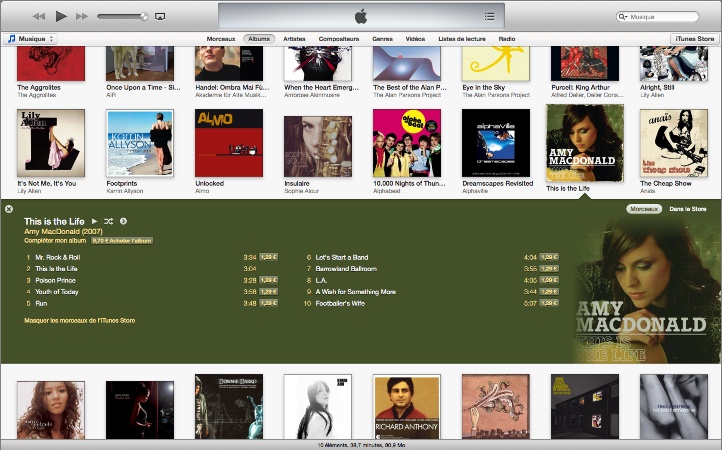The height and width of the screenshot is (451, 722).
Task: Open the Richard Anthony album cover
Action: [x=407, y=407]
